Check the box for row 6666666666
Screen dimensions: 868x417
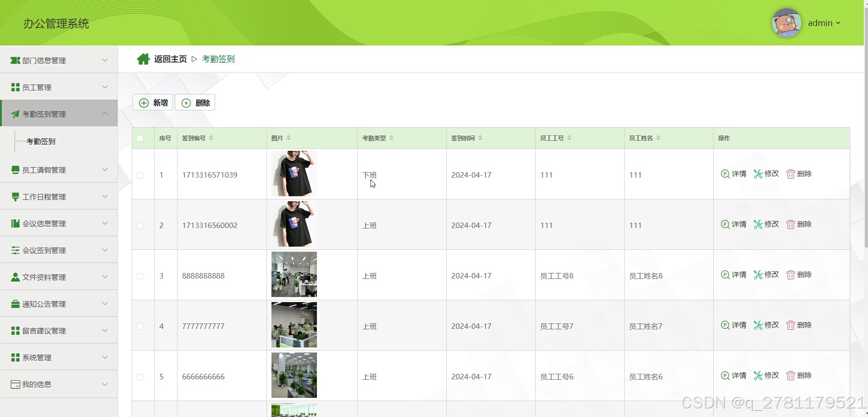140,377
